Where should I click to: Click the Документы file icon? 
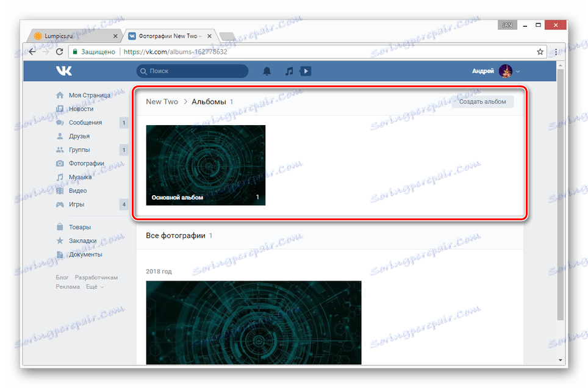tap(60, 254)
